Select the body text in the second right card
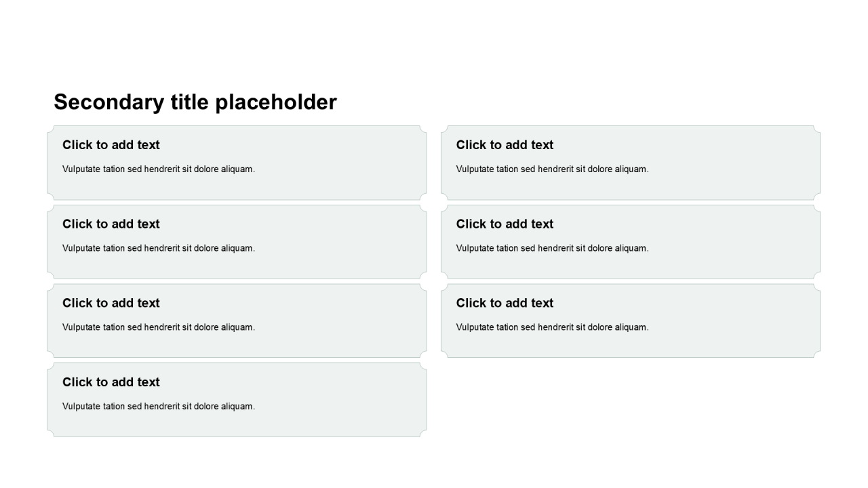868x488 pixels. click(552, 249)
